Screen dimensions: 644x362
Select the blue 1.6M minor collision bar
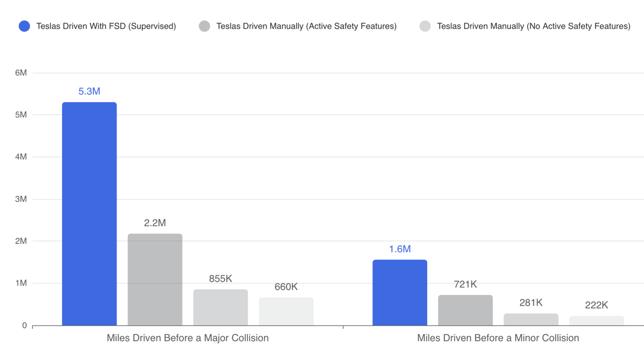400,292
